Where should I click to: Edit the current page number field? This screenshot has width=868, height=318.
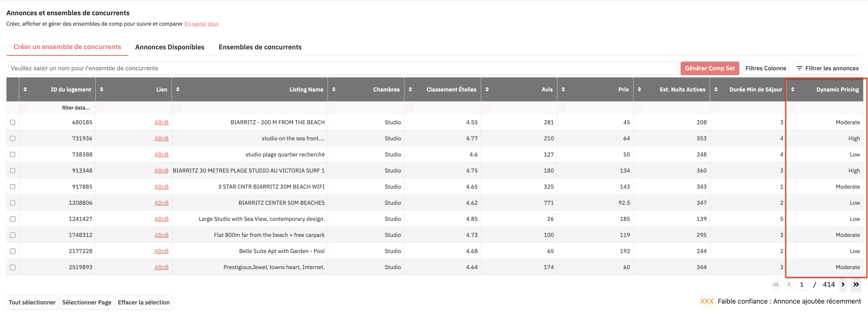(x=802, y=285)
